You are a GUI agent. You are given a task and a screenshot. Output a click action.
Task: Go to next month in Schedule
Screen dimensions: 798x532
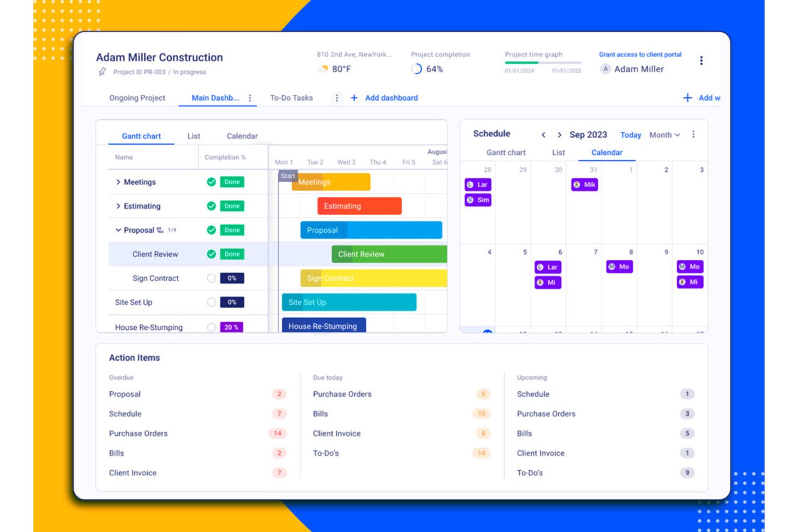[x=559, y=135]
